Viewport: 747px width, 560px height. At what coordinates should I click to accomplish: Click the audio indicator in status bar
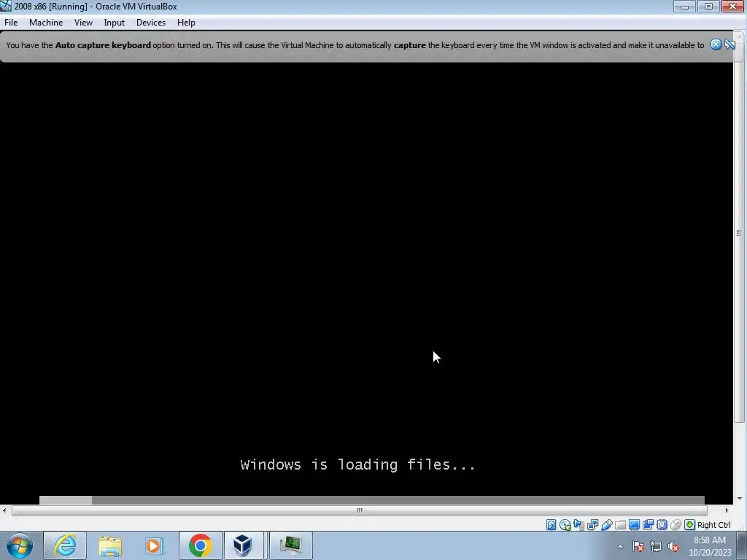point(578,525)
